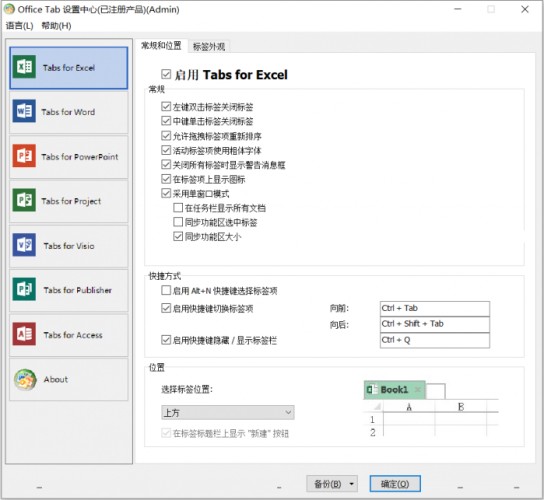Click the Tabs for Project label

click(x=71, y=201)
